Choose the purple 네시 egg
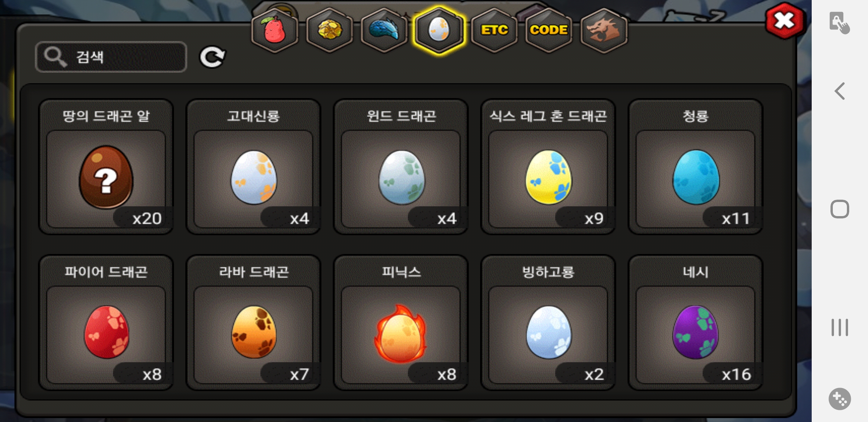 tap(696, 323)
